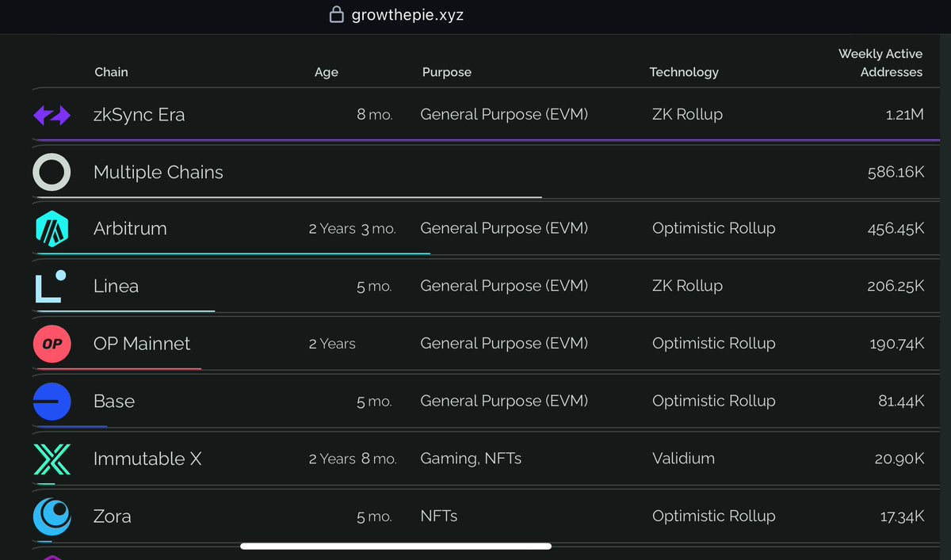Tap the iOS home indicator bar

[395, 546]
